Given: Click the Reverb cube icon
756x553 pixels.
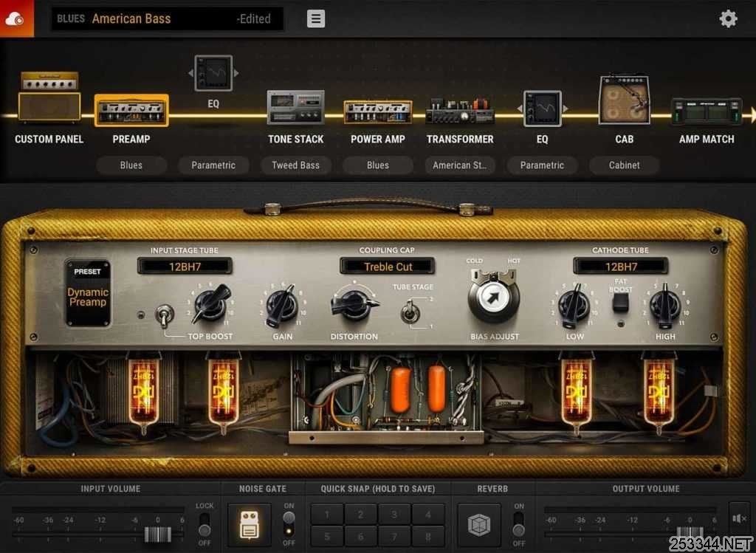Looking at the screenshot, I should (x=478, y=525).
